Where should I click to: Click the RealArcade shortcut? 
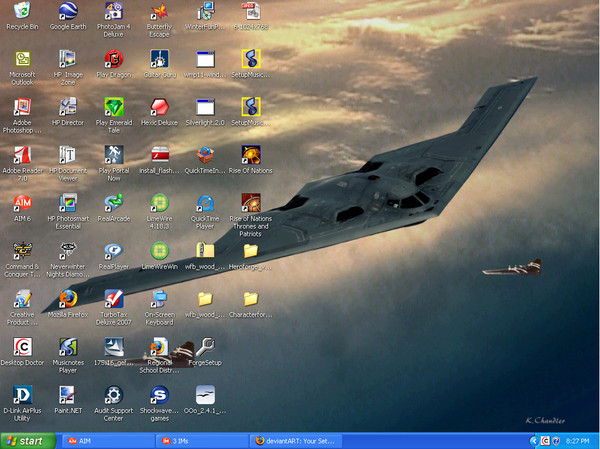pos(114,203)
